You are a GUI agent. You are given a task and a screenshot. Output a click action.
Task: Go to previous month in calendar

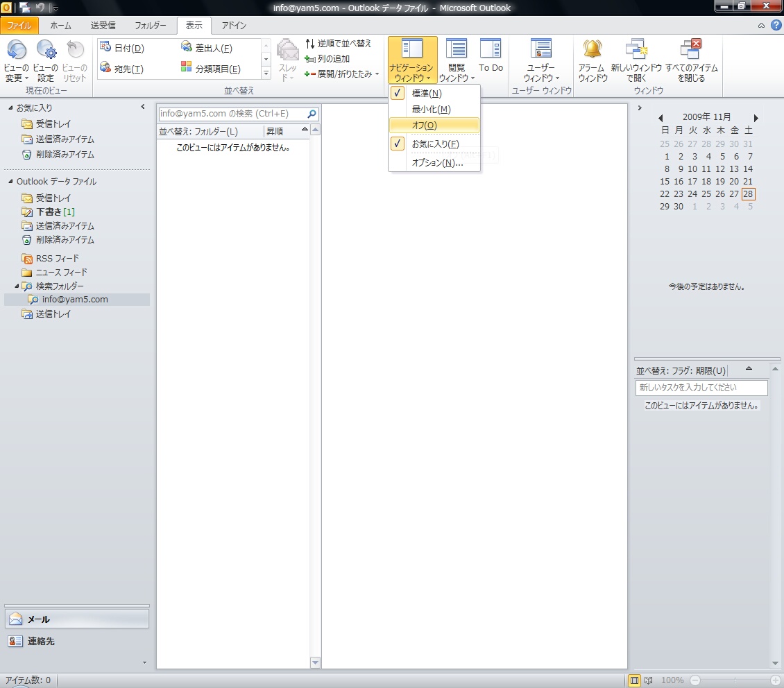point(661,118)
